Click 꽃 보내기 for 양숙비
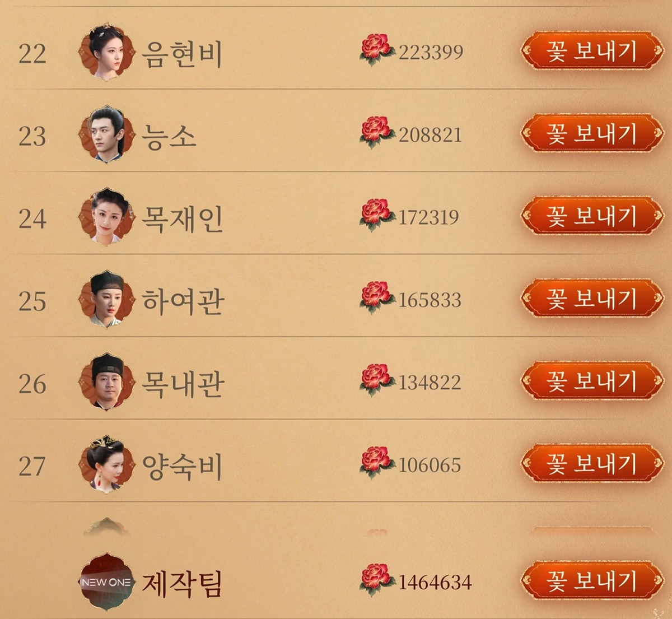 point(592,463)
